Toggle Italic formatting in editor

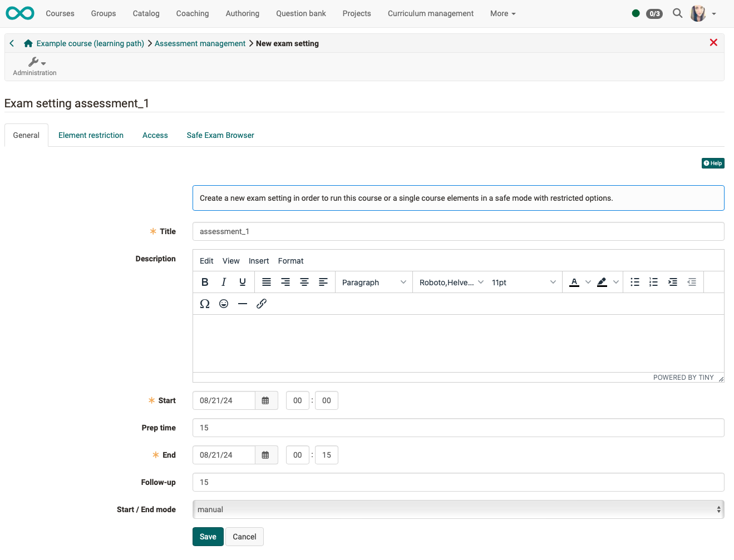(x=224, y=282)
